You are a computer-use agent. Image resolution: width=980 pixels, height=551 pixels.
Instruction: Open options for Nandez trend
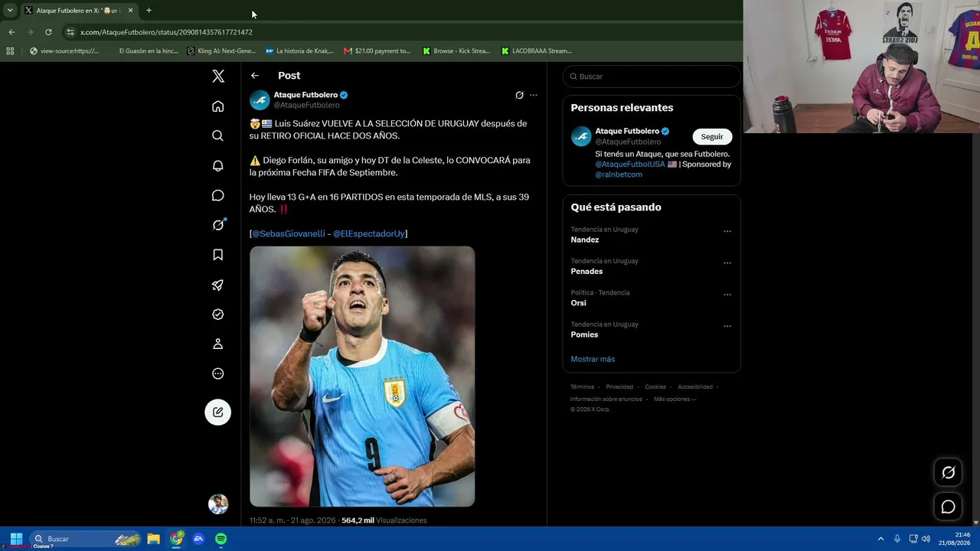(x=727, y=231)
